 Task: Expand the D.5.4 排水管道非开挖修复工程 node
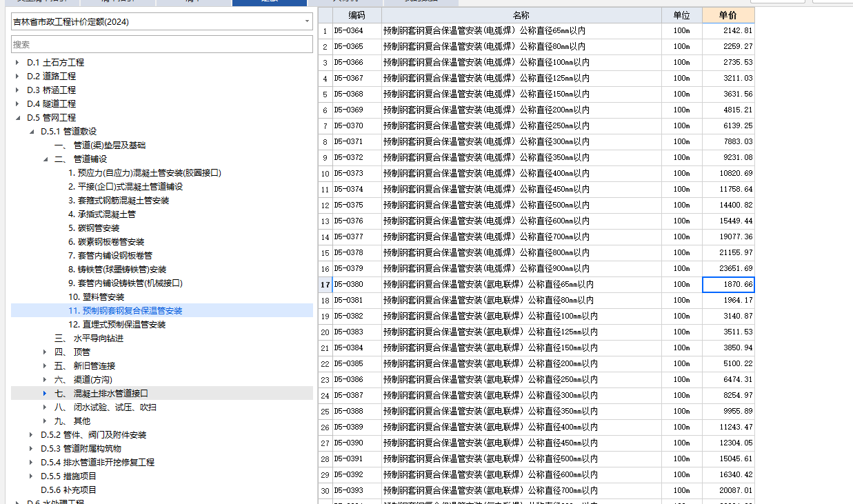click(31, 463)
